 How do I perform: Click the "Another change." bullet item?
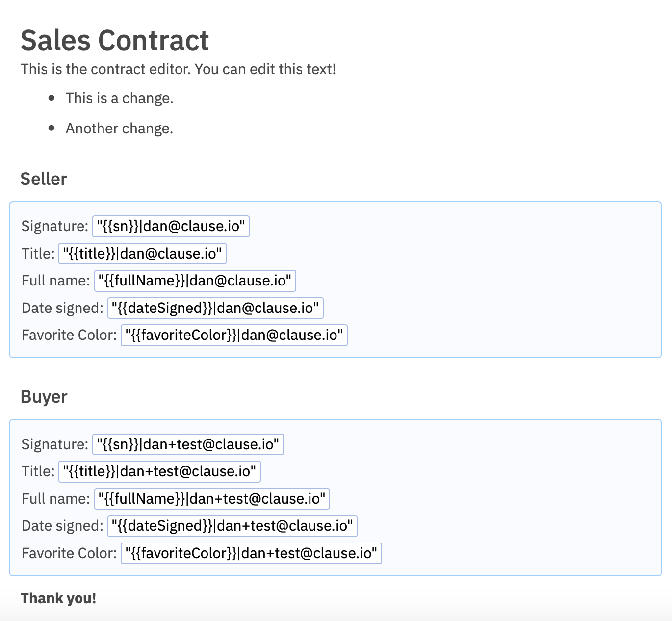(119, 129)
